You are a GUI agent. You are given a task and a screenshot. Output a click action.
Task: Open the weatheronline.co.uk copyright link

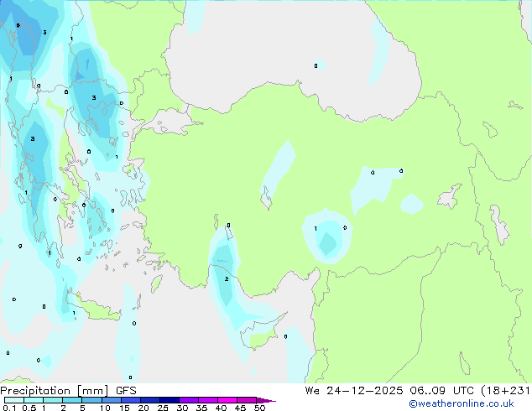(462, 403)
